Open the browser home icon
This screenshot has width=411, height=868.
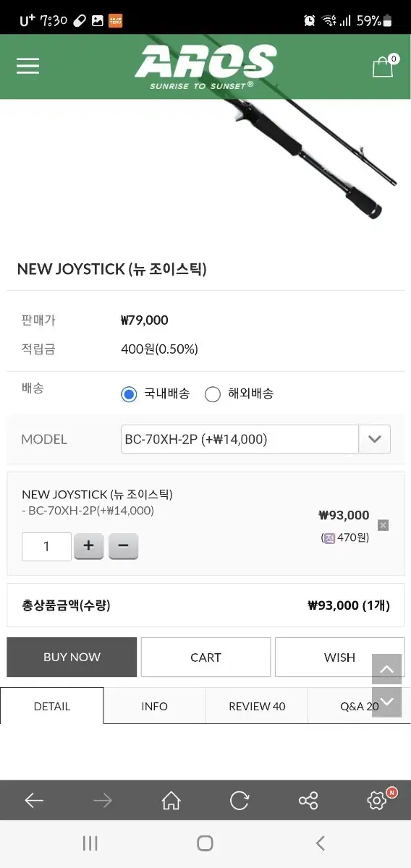point(171,800)
